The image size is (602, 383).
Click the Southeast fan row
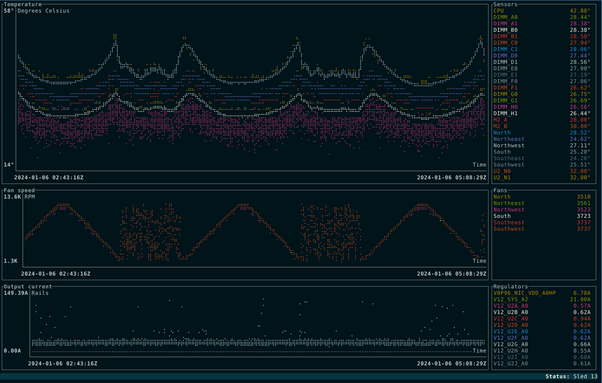point(542,223)
